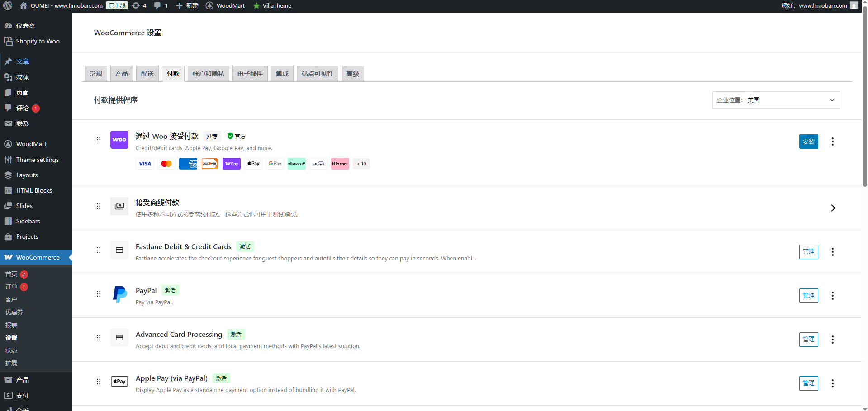Switch to the 产品 settings tab
Viewport: 868px width, 411px height.
[122, 74]
